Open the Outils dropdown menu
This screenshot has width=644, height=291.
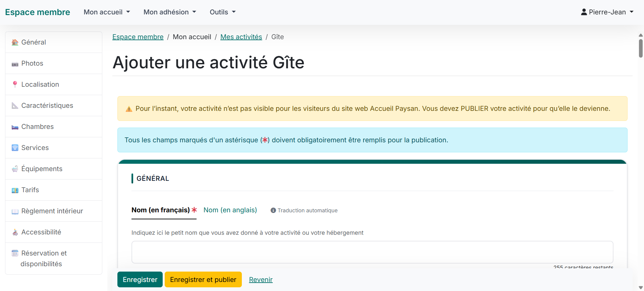tap(223, 12)
